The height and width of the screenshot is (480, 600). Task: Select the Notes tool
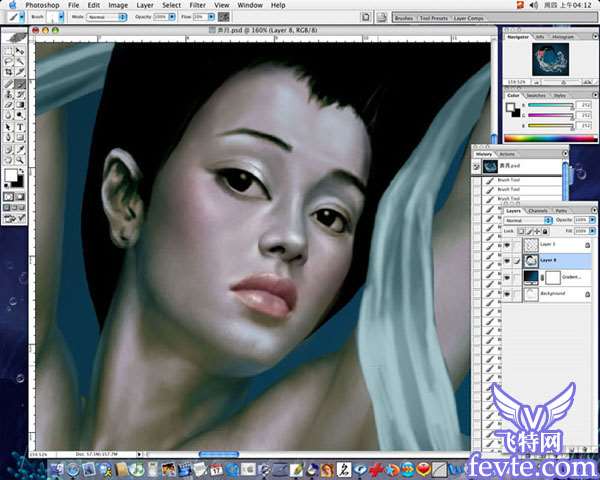(x=8, y=149)
